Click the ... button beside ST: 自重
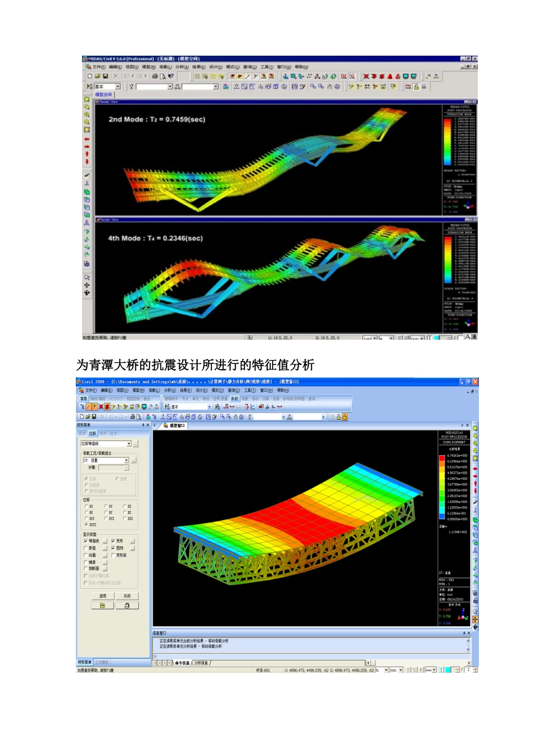Image resolution: width=534 pixels, height=756 pixels. (x=134, y=461)
